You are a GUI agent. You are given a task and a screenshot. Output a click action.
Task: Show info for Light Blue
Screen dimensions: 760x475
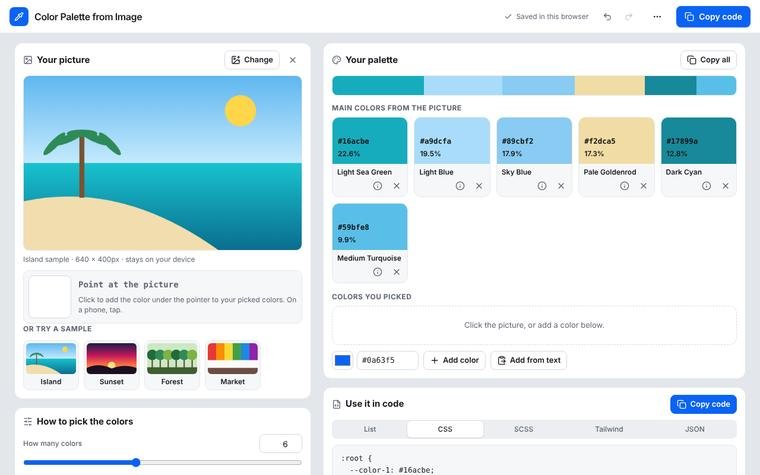[460, 186]
